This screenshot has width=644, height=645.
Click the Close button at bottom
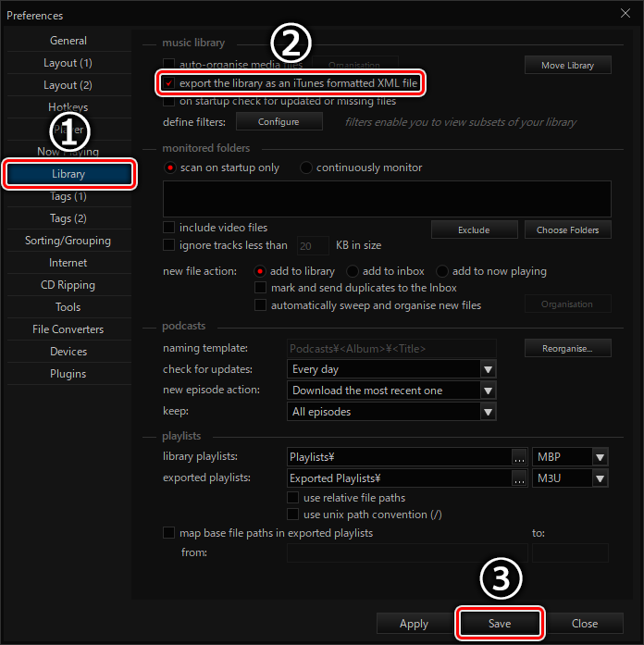(585, 624)
